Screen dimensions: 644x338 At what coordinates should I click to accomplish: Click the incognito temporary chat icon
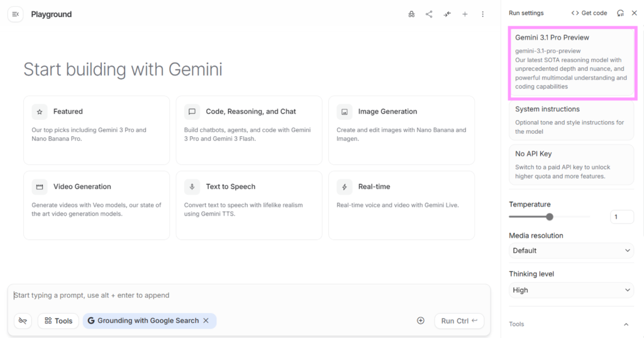tap(411, 14)
